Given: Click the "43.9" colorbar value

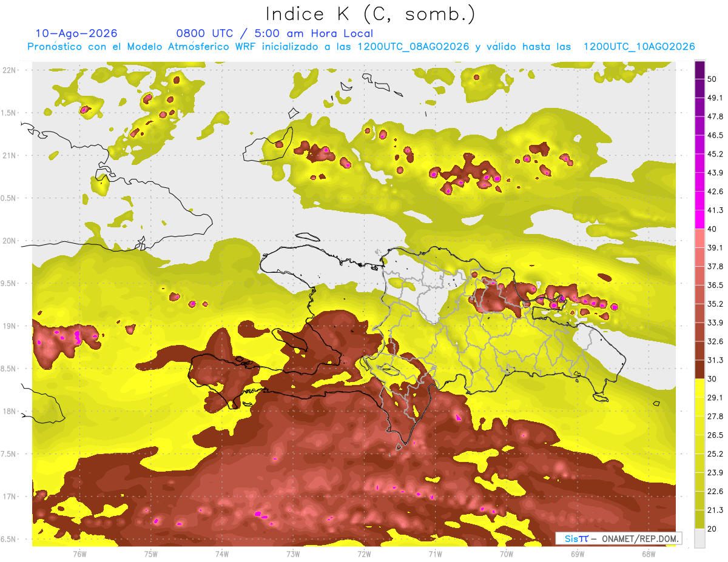Looking at the screenshot, I should point(715,173).
